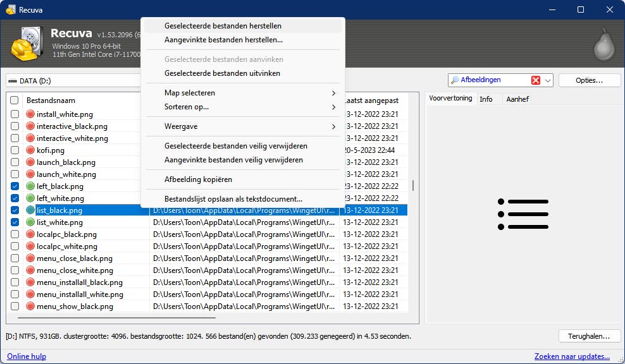Choose Geselecteerde bestanden veilig verwijderen
625x364 pixels.
(243, 146)
